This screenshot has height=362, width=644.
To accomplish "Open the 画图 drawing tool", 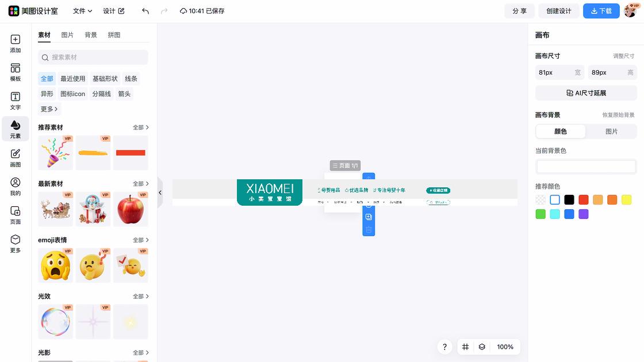I will coord(16,158).
